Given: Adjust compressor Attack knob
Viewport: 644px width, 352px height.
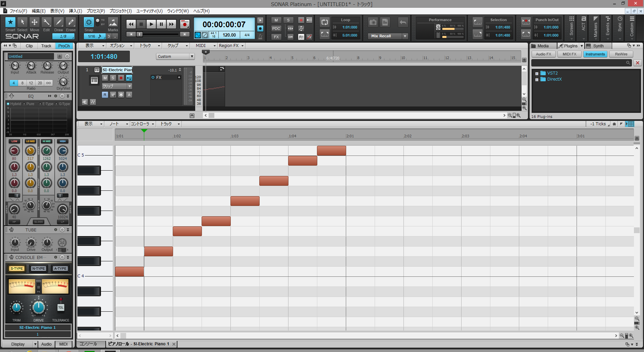Looking at the screenshot, I should click(x=31, y=65).
